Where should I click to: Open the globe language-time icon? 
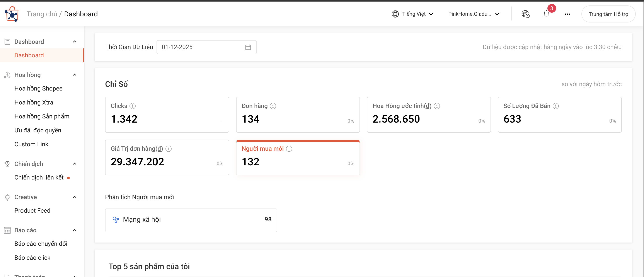pyautogui.click(x=525, y=14)
